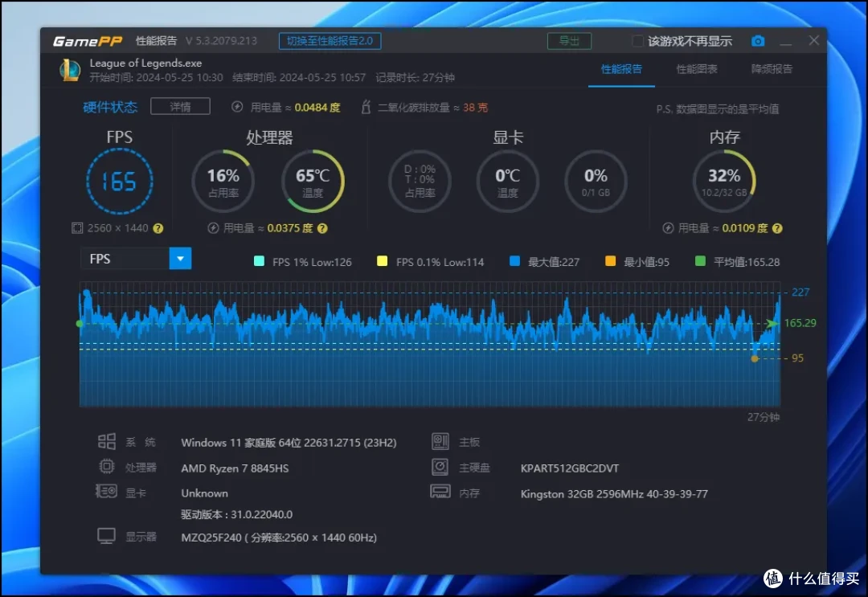
Task: Click the 硬件状态 heading link
Action: (x=110, y=107)
